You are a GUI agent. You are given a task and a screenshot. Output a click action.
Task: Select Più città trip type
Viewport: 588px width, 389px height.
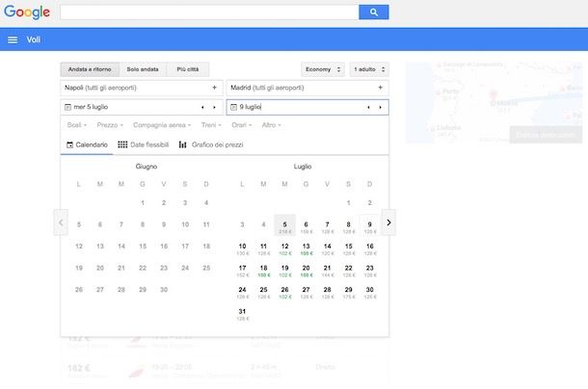pos(188,69)
